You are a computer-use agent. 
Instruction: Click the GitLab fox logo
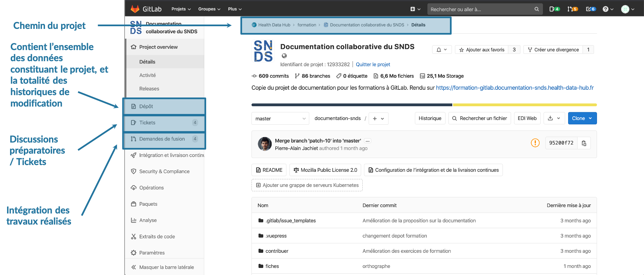point(135,9)
